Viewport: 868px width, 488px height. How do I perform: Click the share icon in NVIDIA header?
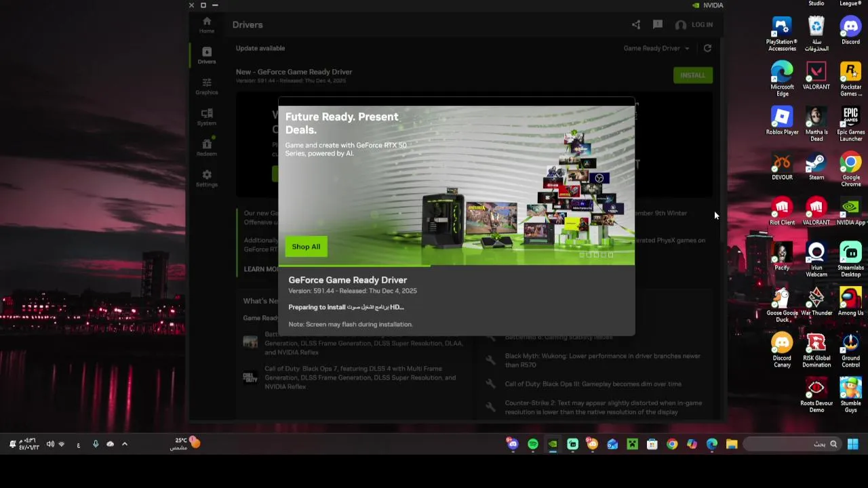click(x=636, y=24)
